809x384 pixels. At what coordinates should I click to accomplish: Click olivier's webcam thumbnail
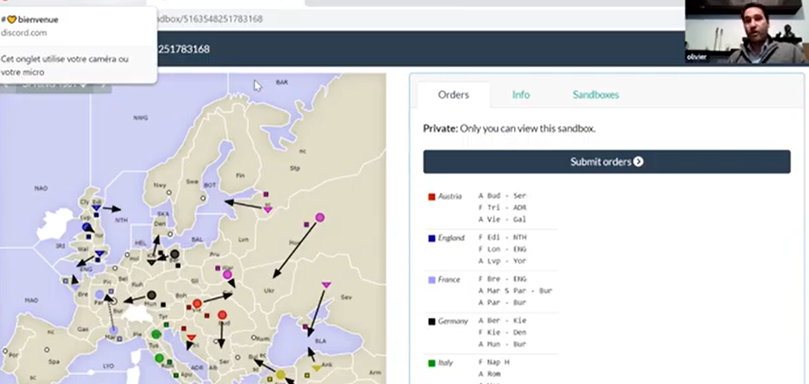(x=747, y=32)
